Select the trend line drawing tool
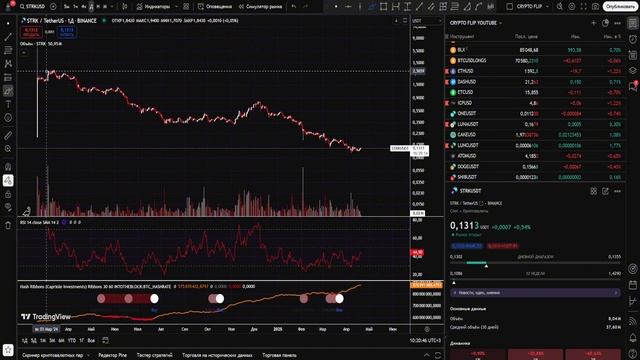640x360 pixels. tap(8, 37)
